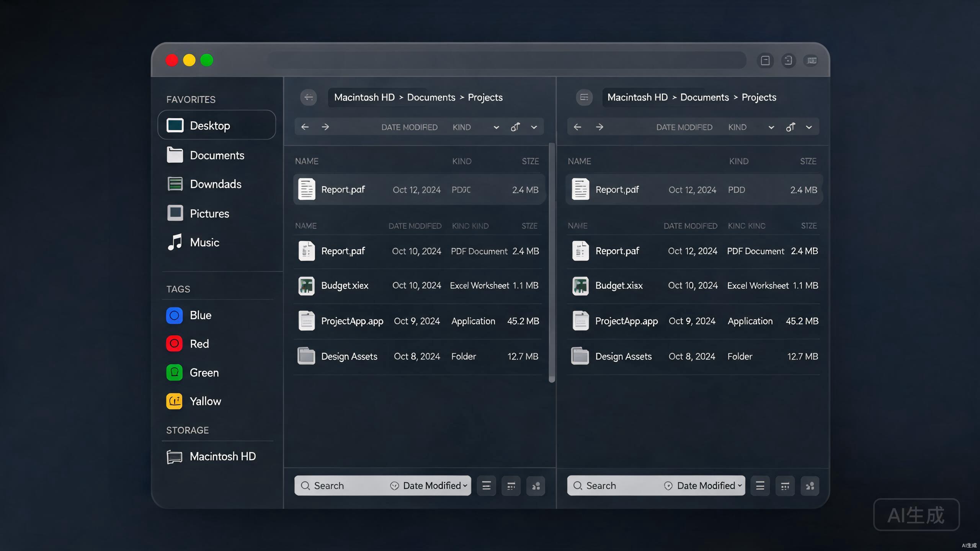Select left pane column view icon
Image resolution: width=980 pixels, height=551 pixels.
pyautogui.click(x=511, y=486)
